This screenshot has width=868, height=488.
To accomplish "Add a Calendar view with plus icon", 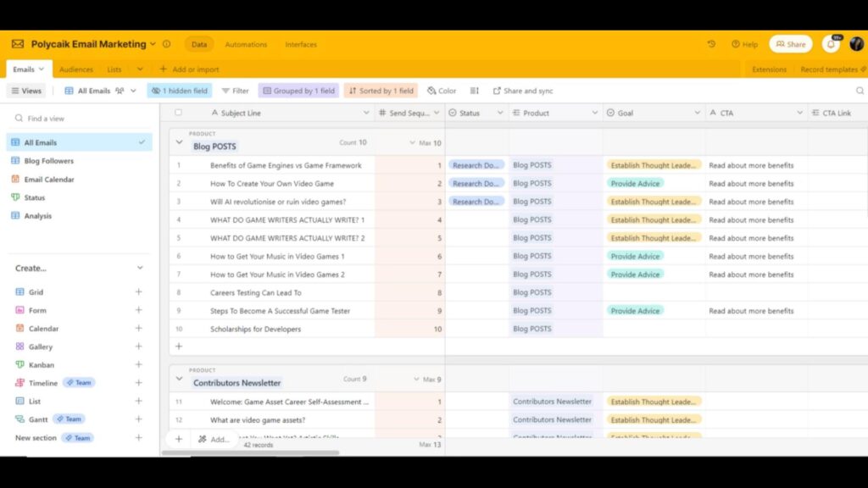I will 139,329.
